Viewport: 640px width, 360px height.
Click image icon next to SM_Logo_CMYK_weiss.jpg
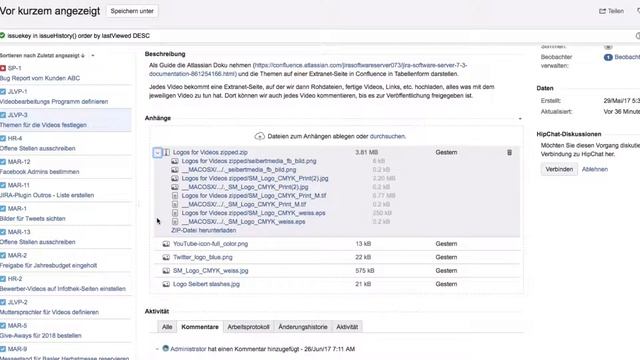click(166, 271)
